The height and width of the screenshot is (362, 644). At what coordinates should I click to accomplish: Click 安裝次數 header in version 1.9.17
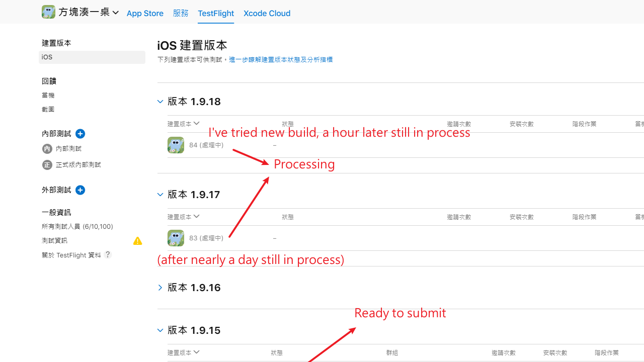point(522,217)
